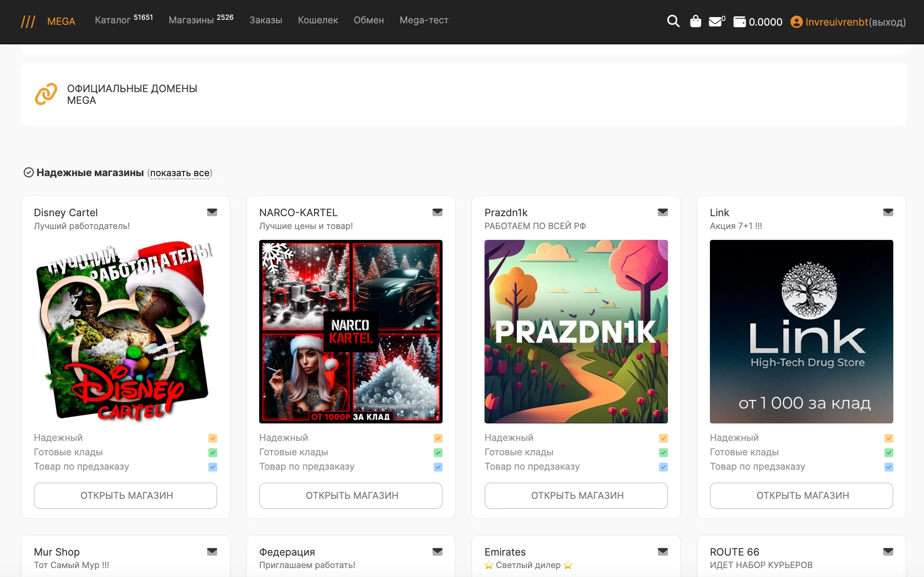Click the wallet balance icon
Viewport: 924px width, 577px height.
[x=739, y=22]
